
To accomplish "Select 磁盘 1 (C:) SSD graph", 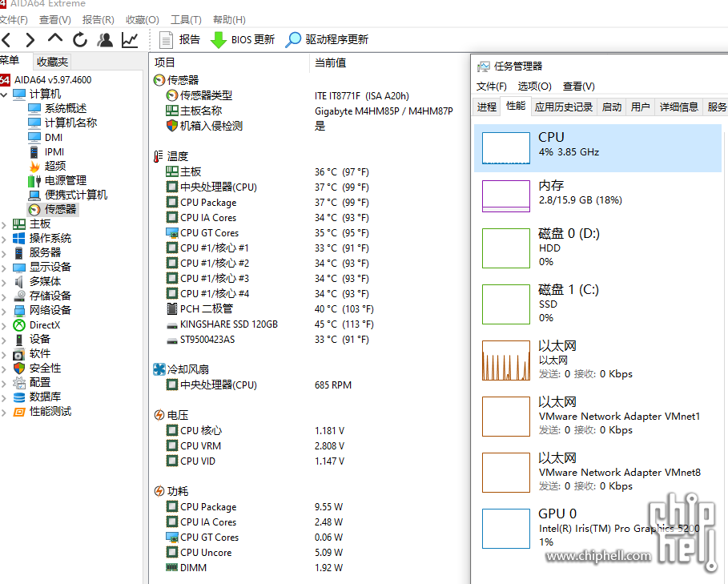I will click(x=505, y=304).
